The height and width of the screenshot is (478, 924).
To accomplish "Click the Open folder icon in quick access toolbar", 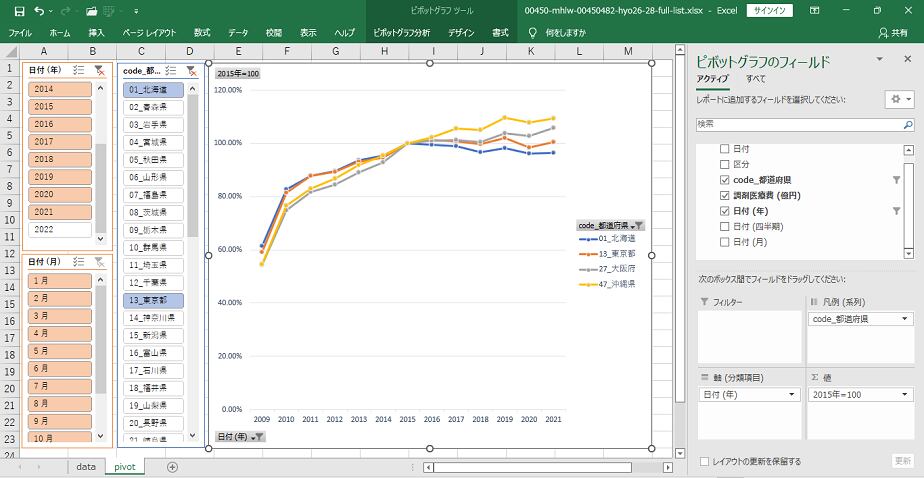I will pyautogui.click(x=91, y=10).
